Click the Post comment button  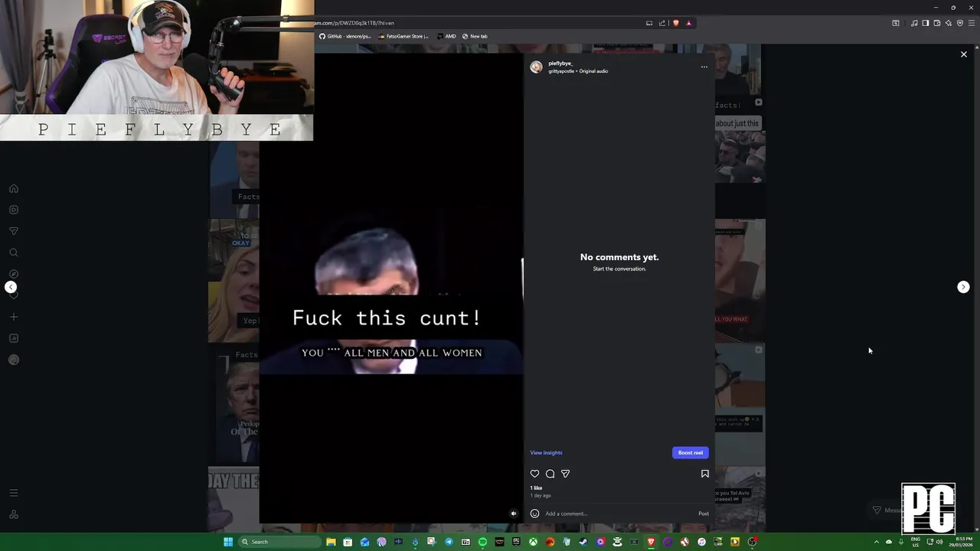click(x=704, y=514)
